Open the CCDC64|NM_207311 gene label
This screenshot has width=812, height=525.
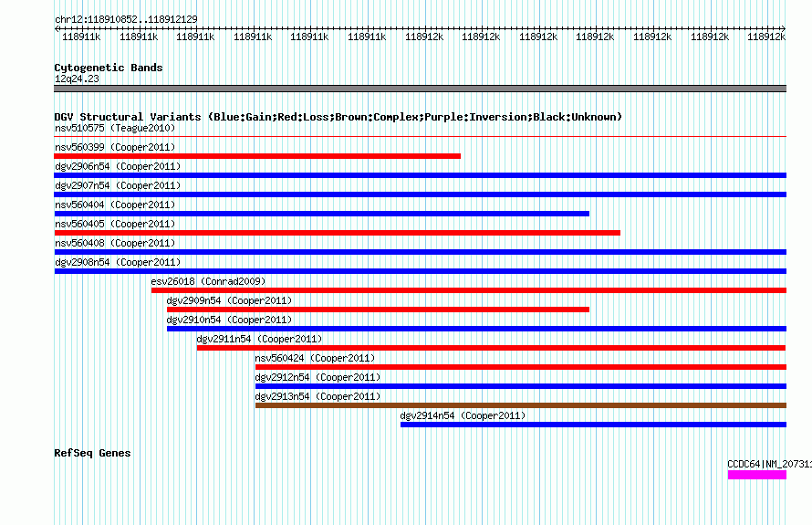(x=769, y=464)
